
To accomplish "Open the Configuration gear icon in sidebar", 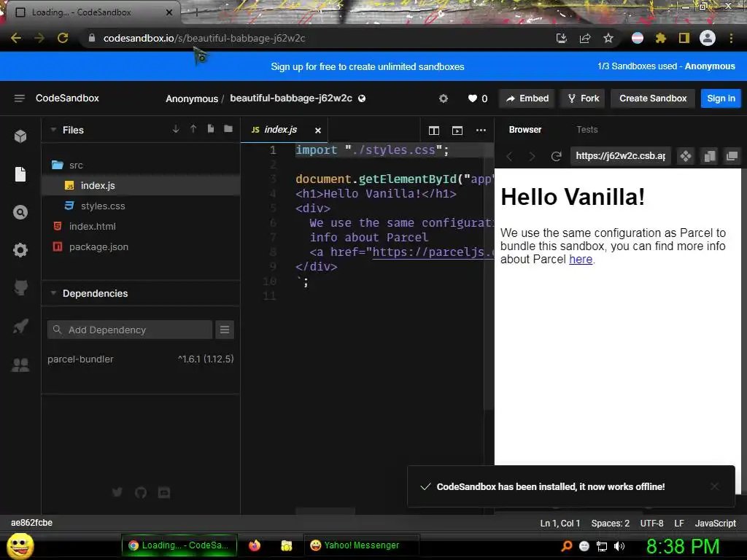I will tap(20, 250).
